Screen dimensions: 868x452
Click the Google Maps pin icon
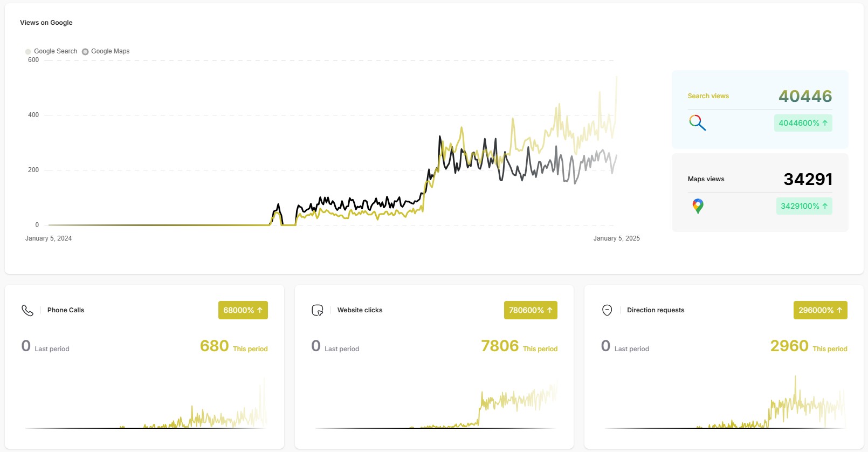[x=698, y=206]
